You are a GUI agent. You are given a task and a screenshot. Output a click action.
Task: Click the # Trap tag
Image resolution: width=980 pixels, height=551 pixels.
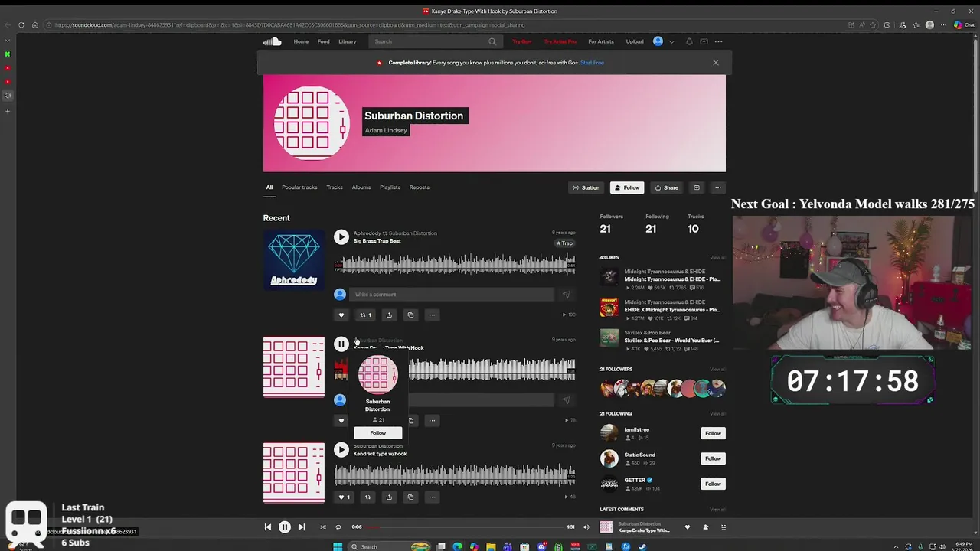[565, 243]
